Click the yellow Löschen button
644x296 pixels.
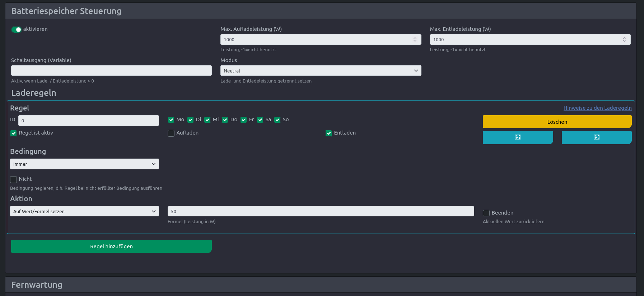pyautogui.click(x=557, y=122)
